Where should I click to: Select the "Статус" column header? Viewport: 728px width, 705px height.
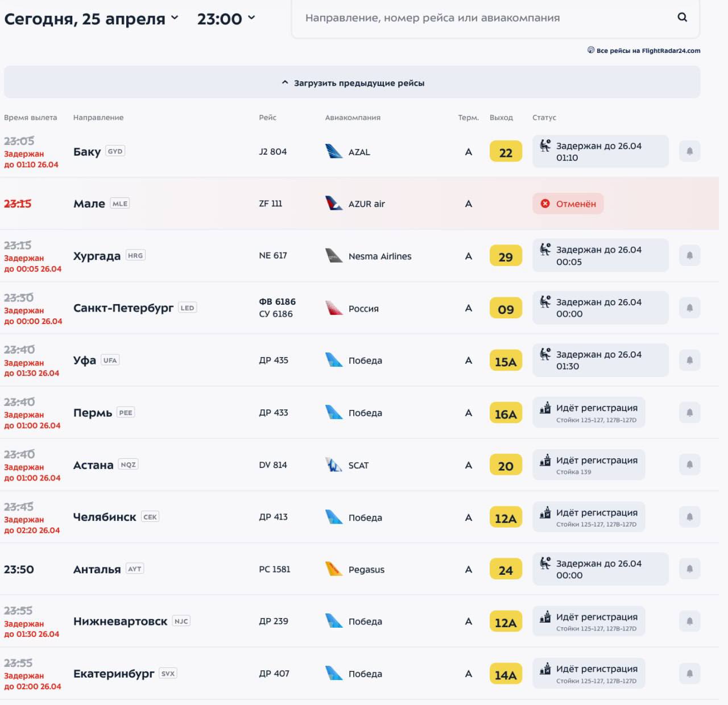pyautogui.click(x=544, y=118)
